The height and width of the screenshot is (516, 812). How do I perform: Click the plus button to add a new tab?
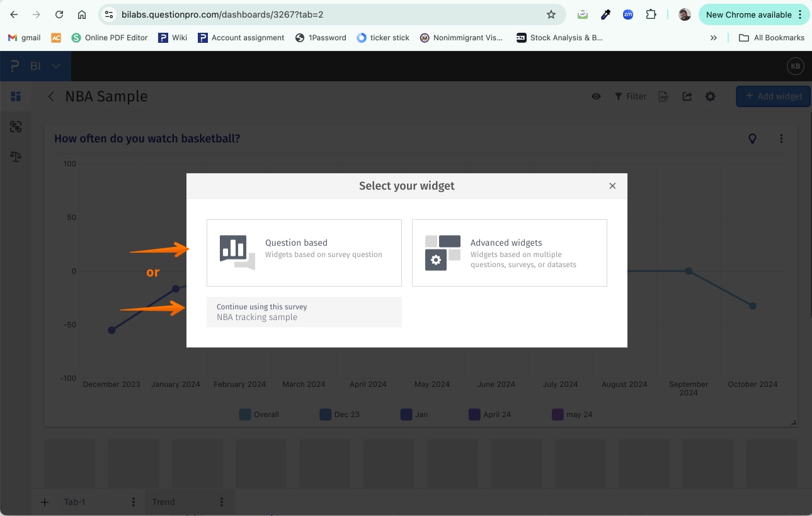pos(44,502)
